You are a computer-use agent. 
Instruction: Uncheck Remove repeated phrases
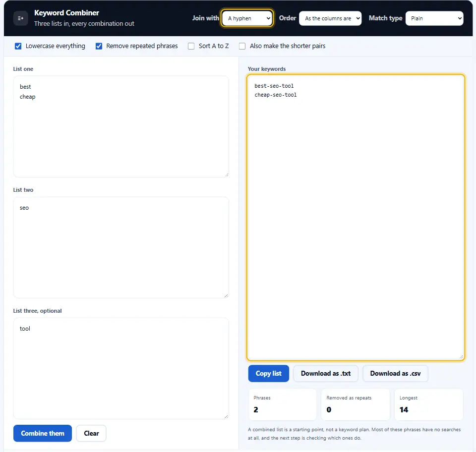click(99, 46)
